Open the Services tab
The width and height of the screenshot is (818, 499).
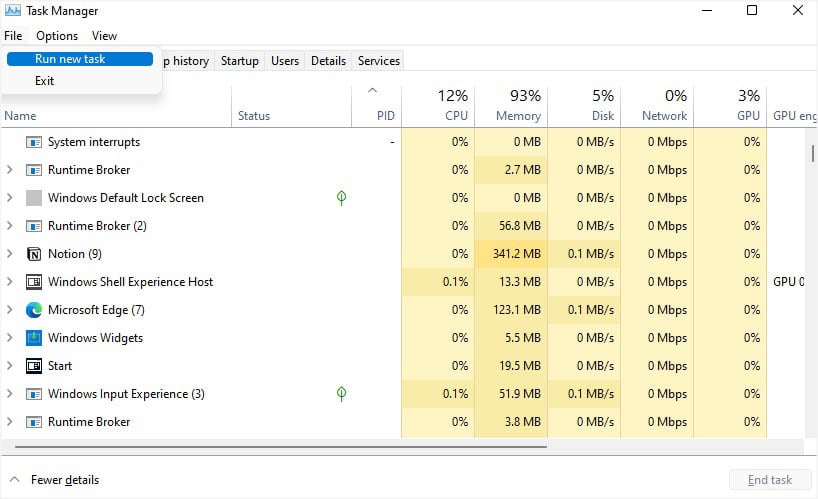click(379, 61)
